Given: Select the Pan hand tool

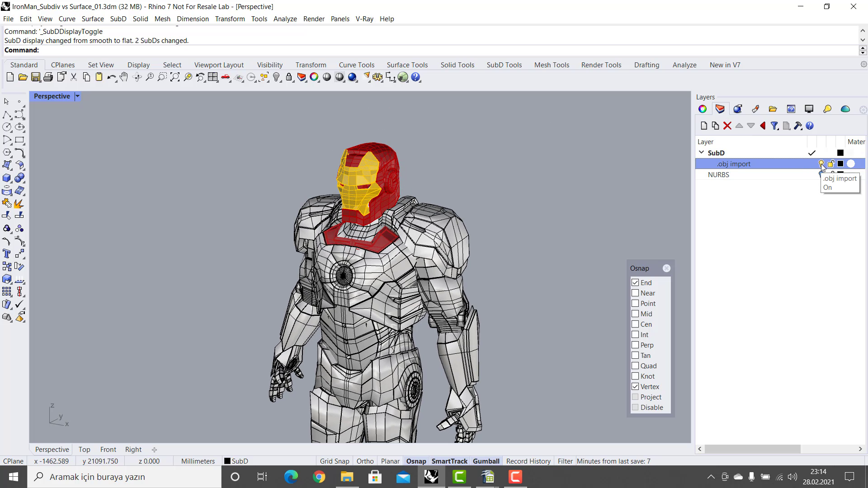Looking at the screenshot, I should [x=123, y=77].
